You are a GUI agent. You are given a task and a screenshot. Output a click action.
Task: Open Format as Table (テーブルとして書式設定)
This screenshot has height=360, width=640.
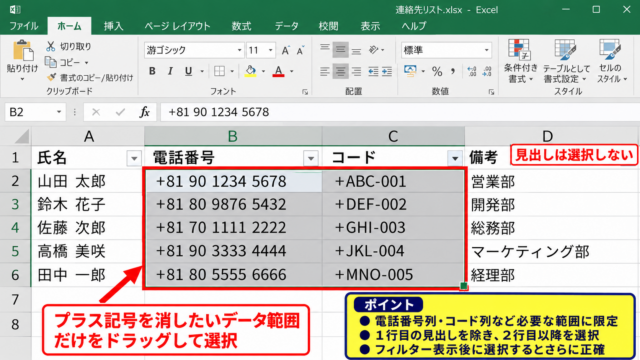(566, 61)
